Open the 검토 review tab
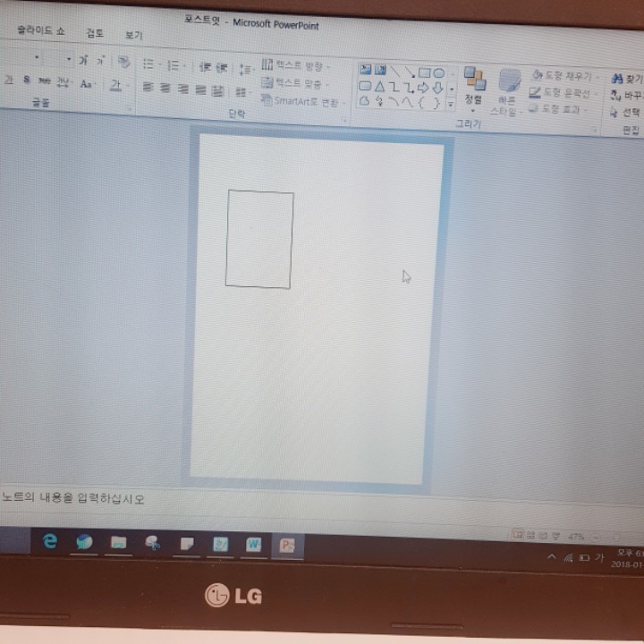The height and width of the screenshot is (644, 644). 95,33
